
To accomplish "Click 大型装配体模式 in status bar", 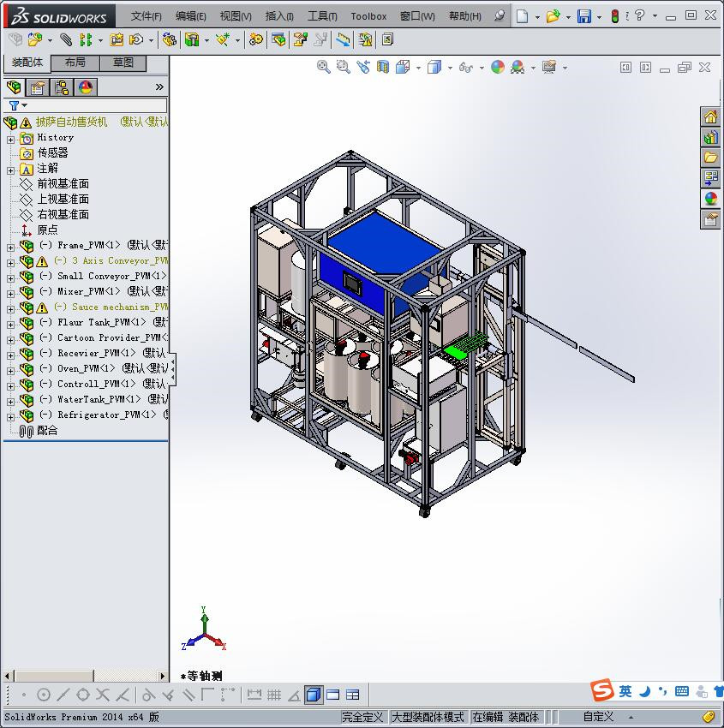I will (428, 717).
